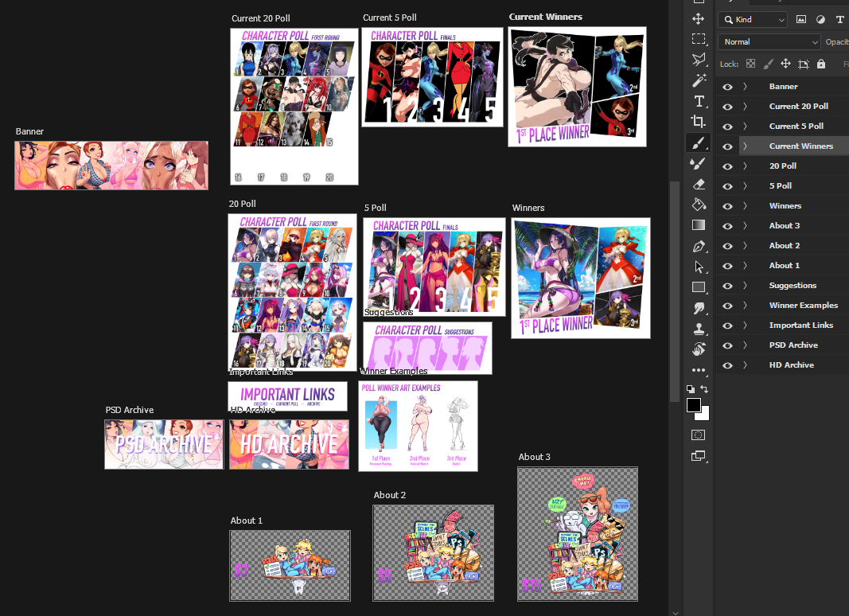Toggle visibility of About 3 layer
This screenshot has height=616, width=849.
click(727, 226)
